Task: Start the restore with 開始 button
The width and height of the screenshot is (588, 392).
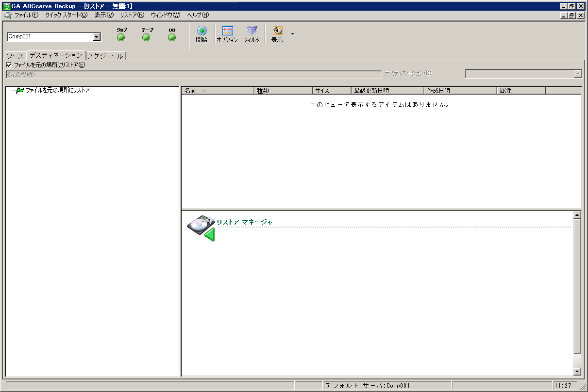Action: pos(202,34)
